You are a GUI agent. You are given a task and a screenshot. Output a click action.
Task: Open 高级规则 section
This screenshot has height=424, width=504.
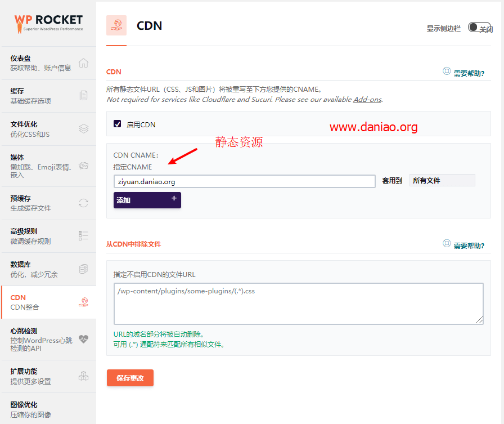(x=49, y=236)
